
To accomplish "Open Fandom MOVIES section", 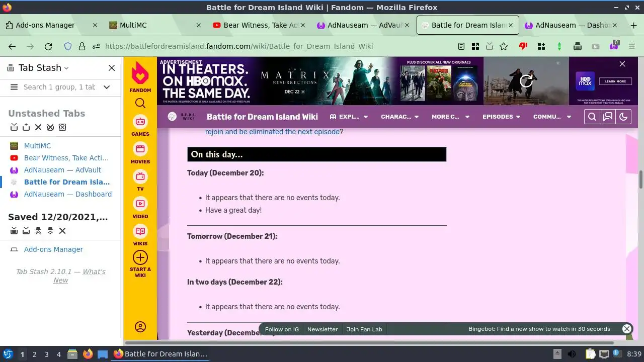I will (x=140, y=153).
